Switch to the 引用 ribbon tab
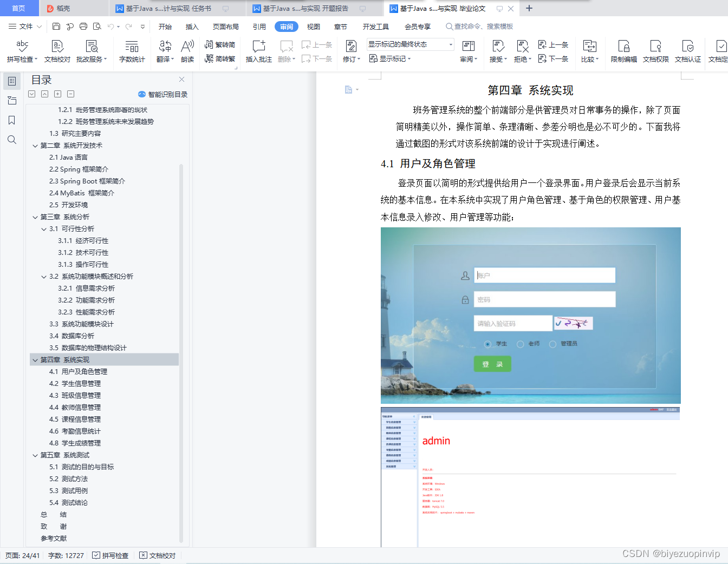728x564 pixels. point(259,27)
